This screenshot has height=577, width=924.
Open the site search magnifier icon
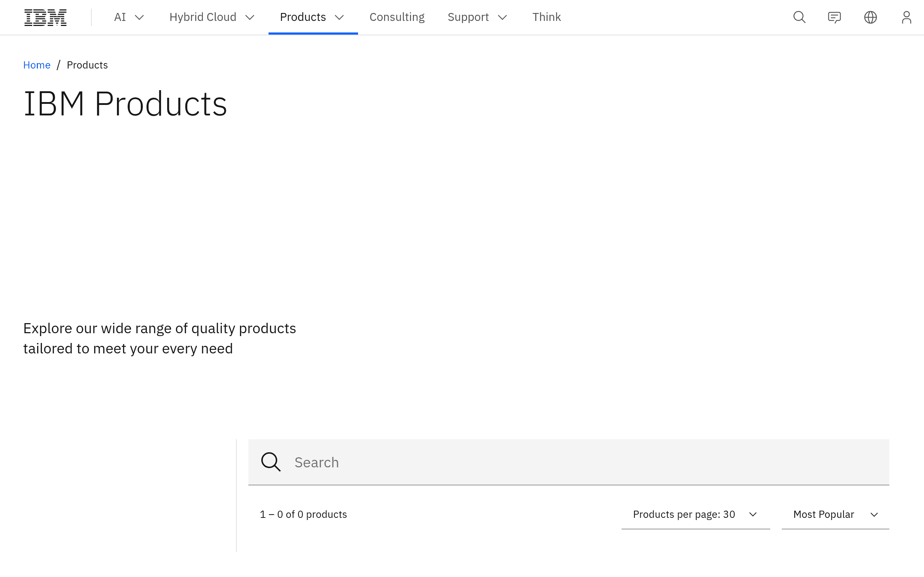coord(799,17)
